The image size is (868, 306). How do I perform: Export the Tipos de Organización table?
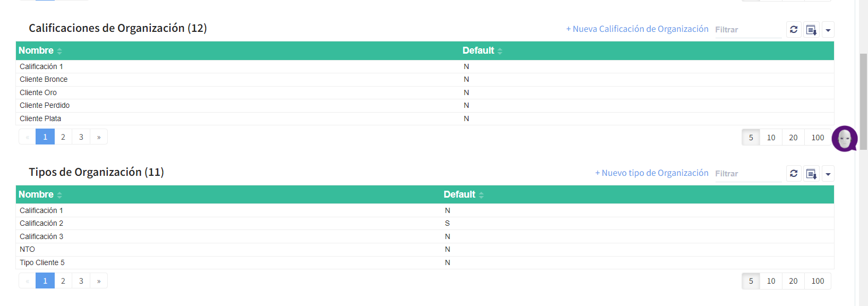pos(811,174)
